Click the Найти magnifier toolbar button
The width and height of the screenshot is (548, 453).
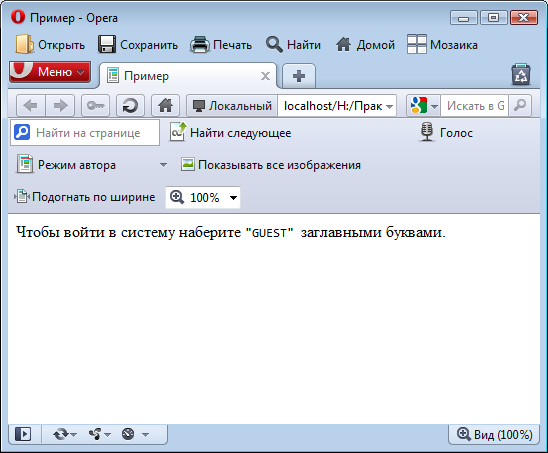click(x=293, y=45)
